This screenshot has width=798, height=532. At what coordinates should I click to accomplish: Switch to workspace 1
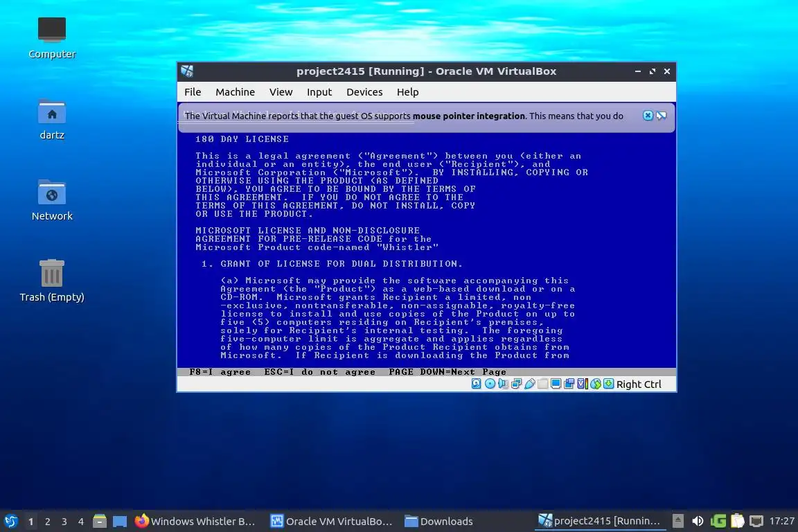pos(31,522)
